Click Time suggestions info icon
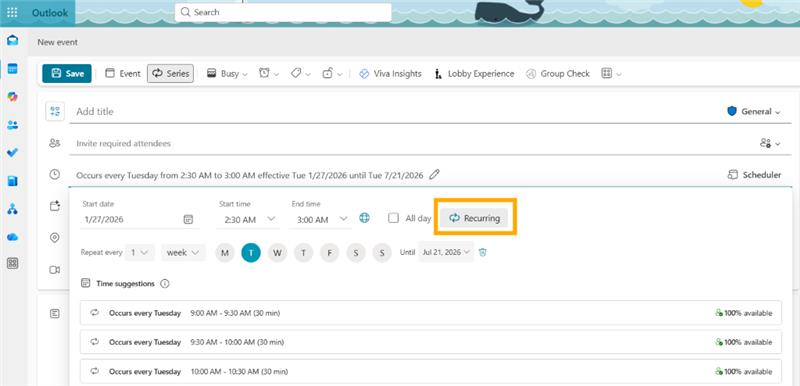The image size is (800, 386). pos(165,284)
